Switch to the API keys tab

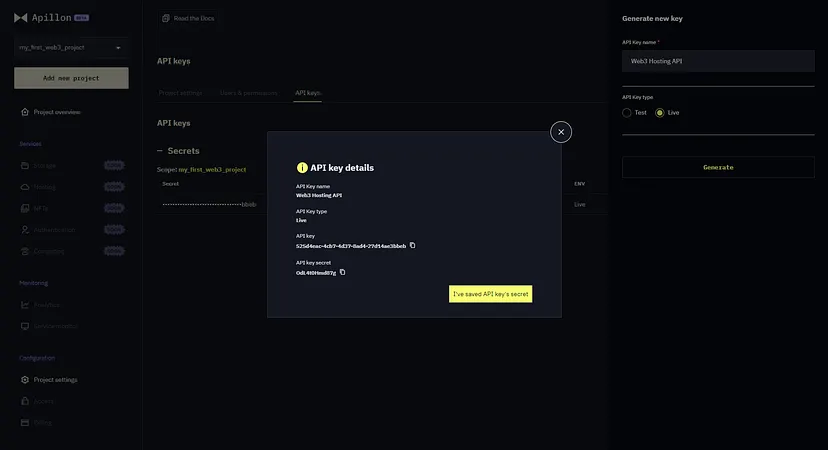(308, 93)
